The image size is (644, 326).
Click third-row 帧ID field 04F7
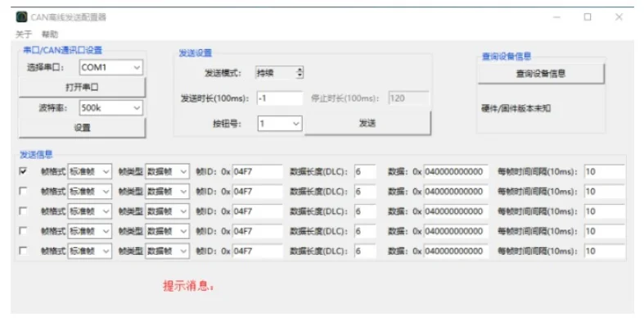click(258, 211)
